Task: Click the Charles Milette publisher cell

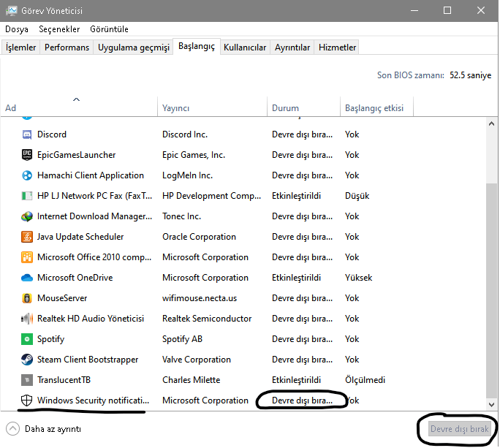Action: 191,380
